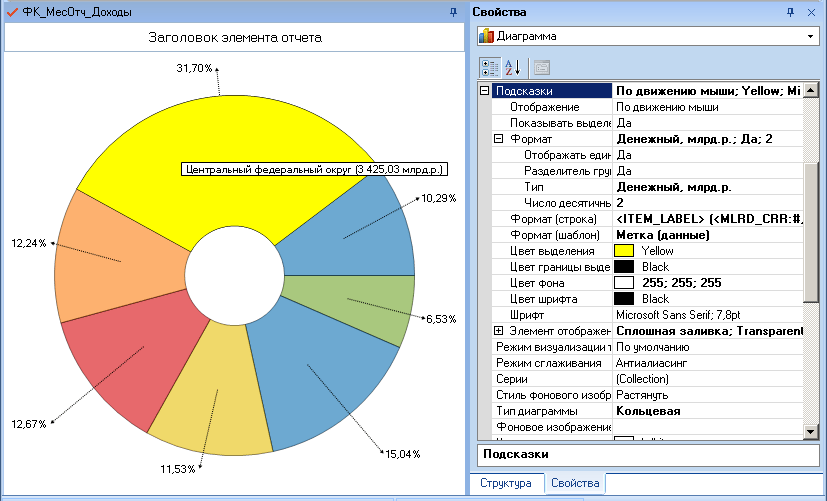Open the Диаграмма object dropdown

[810, 36]
